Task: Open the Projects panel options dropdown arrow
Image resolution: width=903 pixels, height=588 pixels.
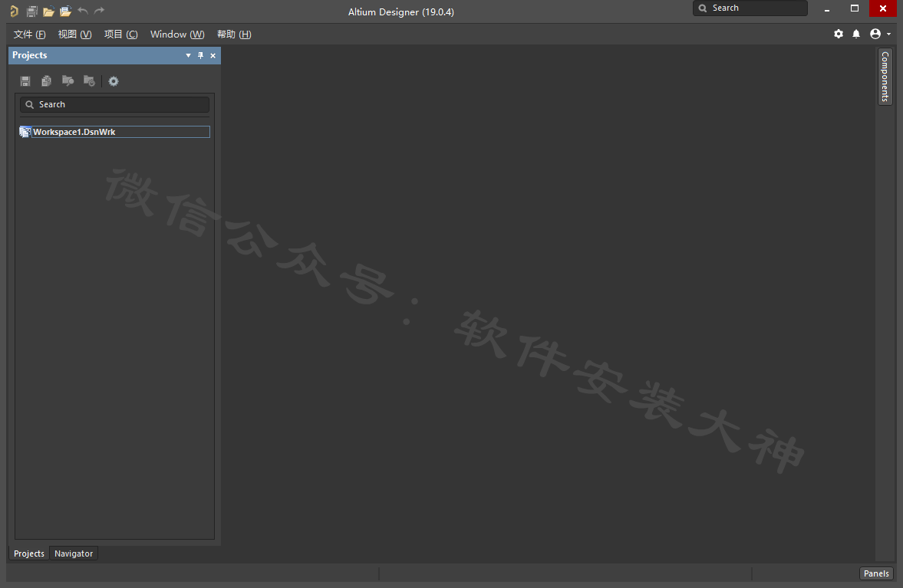Action: coord(188,56)
